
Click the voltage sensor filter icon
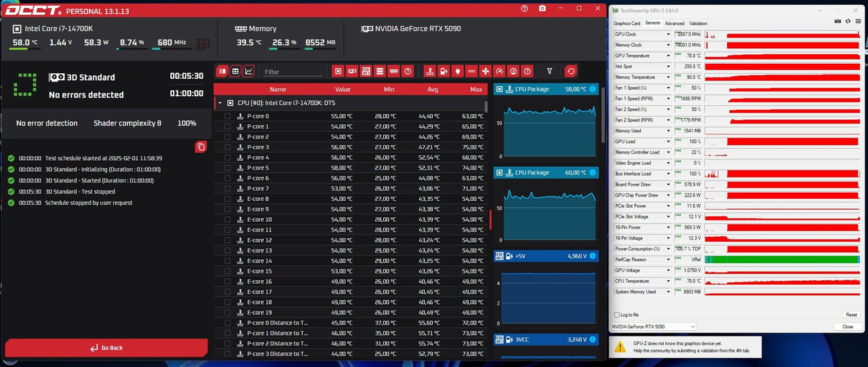[x=443, y=71]
